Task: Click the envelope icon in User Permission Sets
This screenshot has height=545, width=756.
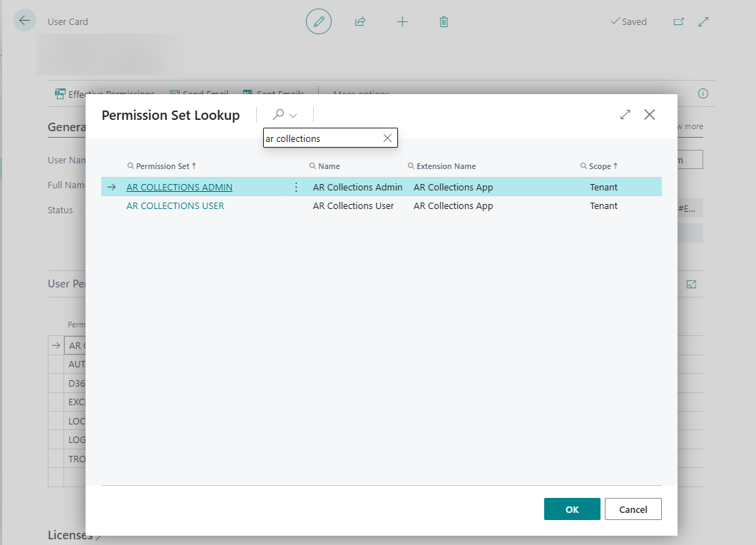Action: [690, 283]
